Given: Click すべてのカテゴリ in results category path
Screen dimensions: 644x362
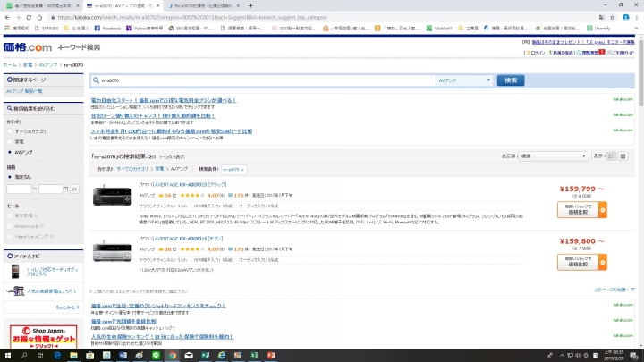Looking at the screenshot, I should 132,169.
